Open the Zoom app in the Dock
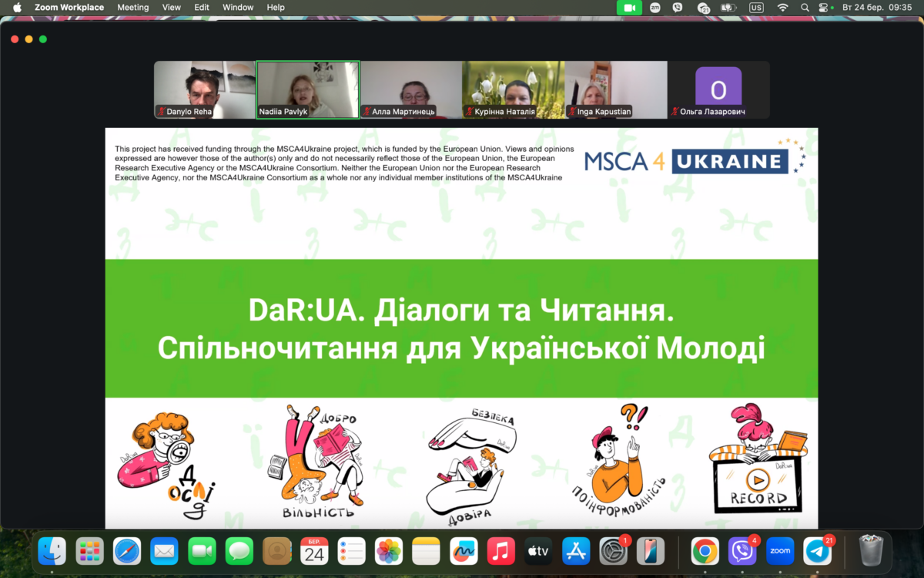924x578 pixels. pyautogui.click(x=780, y=551)
